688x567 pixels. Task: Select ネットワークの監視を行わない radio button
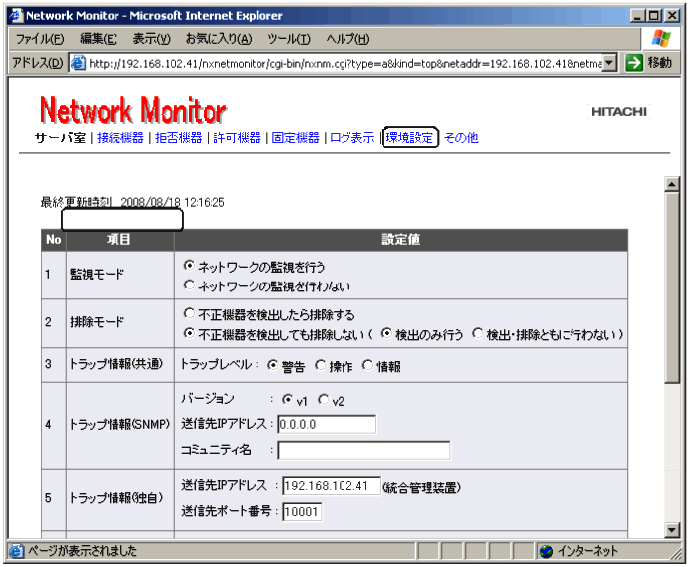(189, 285)
